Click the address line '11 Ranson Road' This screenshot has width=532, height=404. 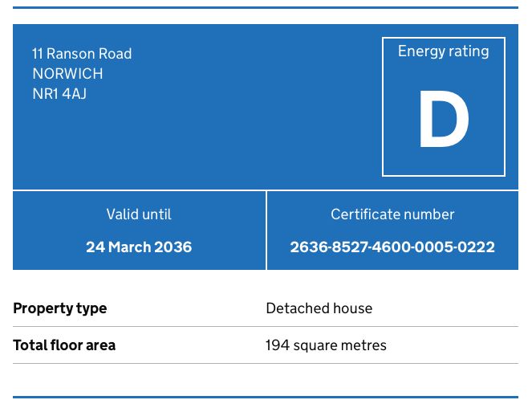coord(82,54)
